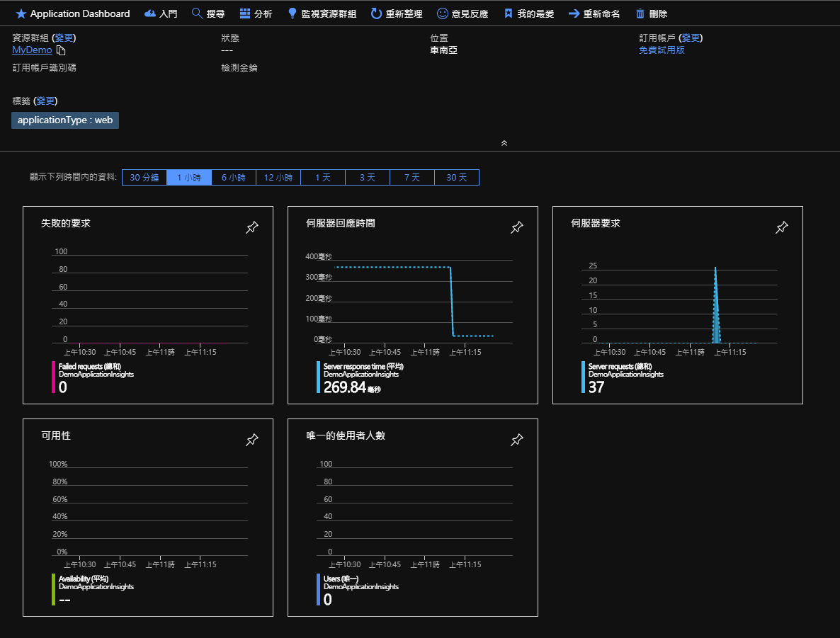Pin the 伺服器回應時間 chart tile

[517, 227]
